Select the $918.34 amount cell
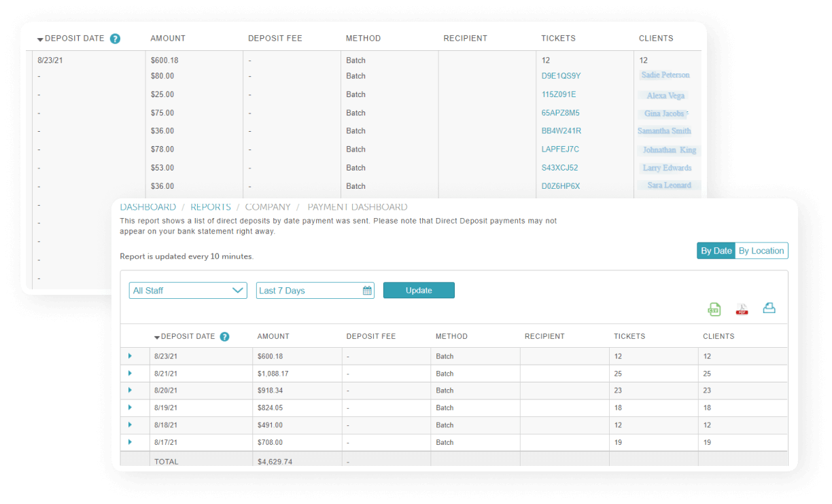The height and width of the screenshot is (504, 832). click(x=270, y=391)
